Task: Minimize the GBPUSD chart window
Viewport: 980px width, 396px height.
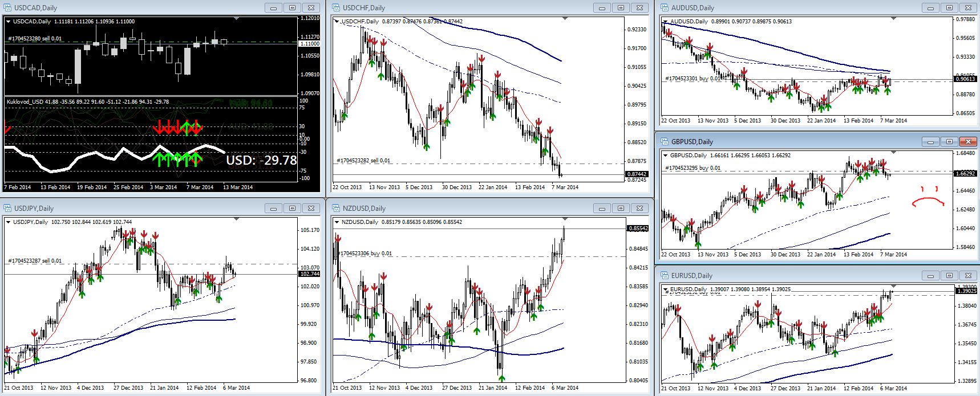Action: [x=931, y=142]
